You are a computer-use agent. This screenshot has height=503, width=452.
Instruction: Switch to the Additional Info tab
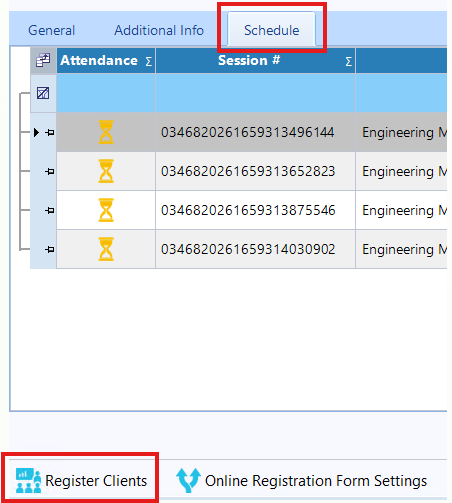coord(159,30)
